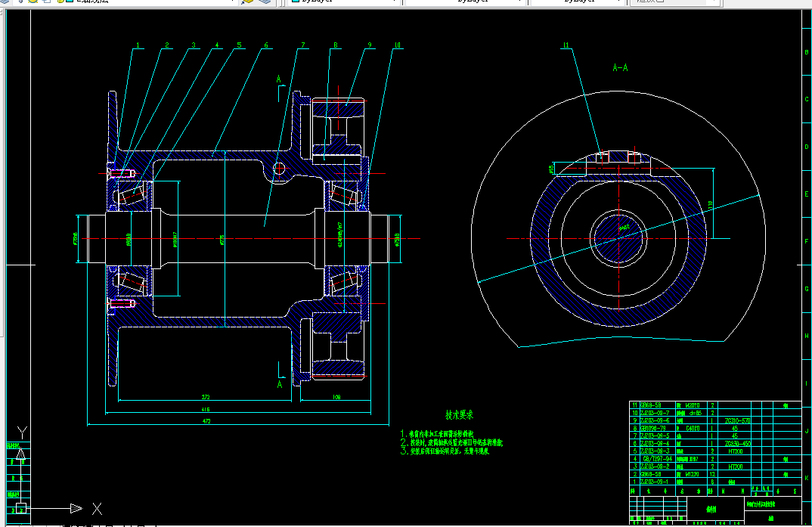The height and width of the screenshot is (527, 812).
Task: Pick the balloon label 6
Action: pyautogui.click(x=266, y=45)
